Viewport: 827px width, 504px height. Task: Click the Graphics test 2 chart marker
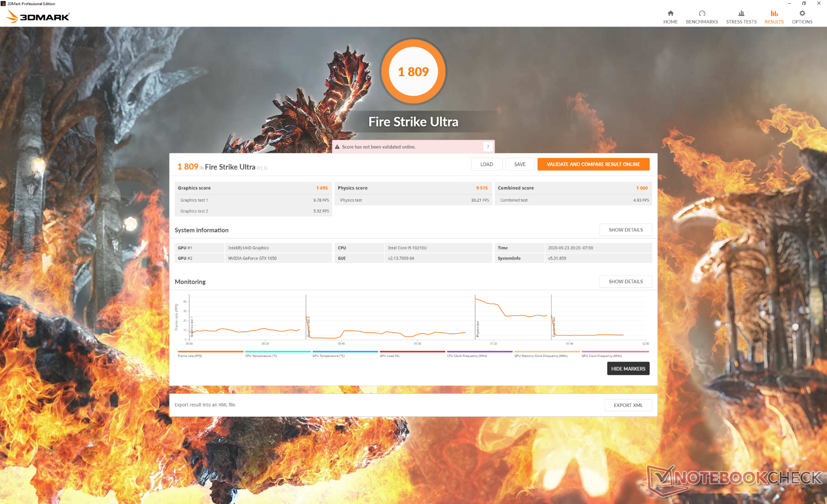tap(308, 327)
